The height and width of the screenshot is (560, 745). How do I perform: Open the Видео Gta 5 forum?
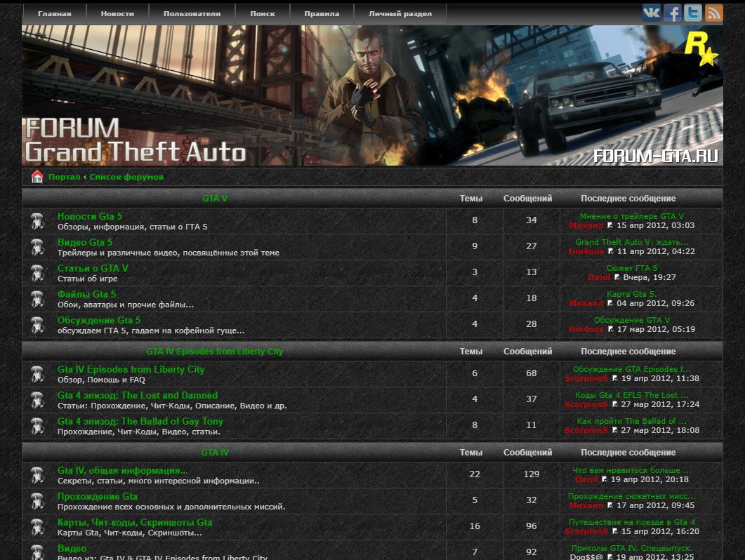[85, 242]
